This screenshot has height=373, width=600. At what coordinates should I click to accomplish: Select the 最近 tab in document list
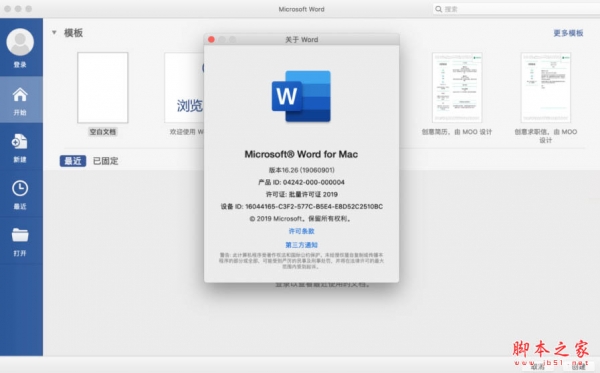point(73,161)
